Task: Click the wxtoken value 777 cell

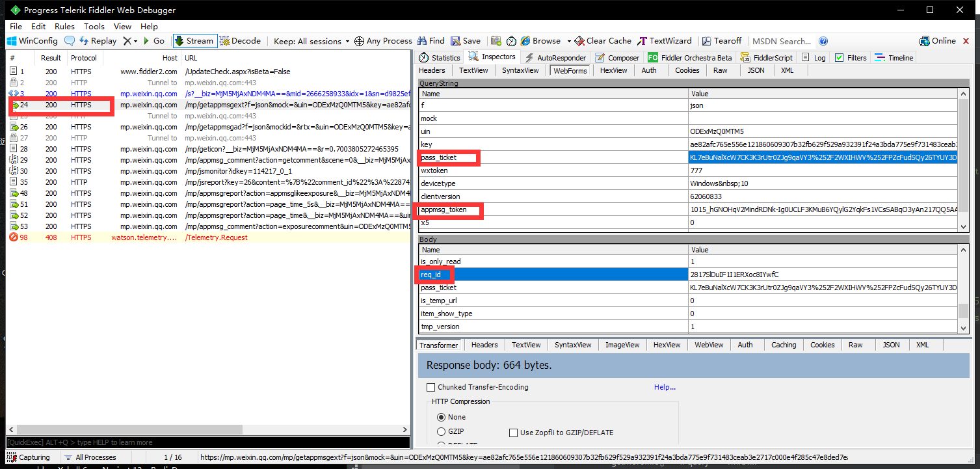Action: tap(823, 170)
